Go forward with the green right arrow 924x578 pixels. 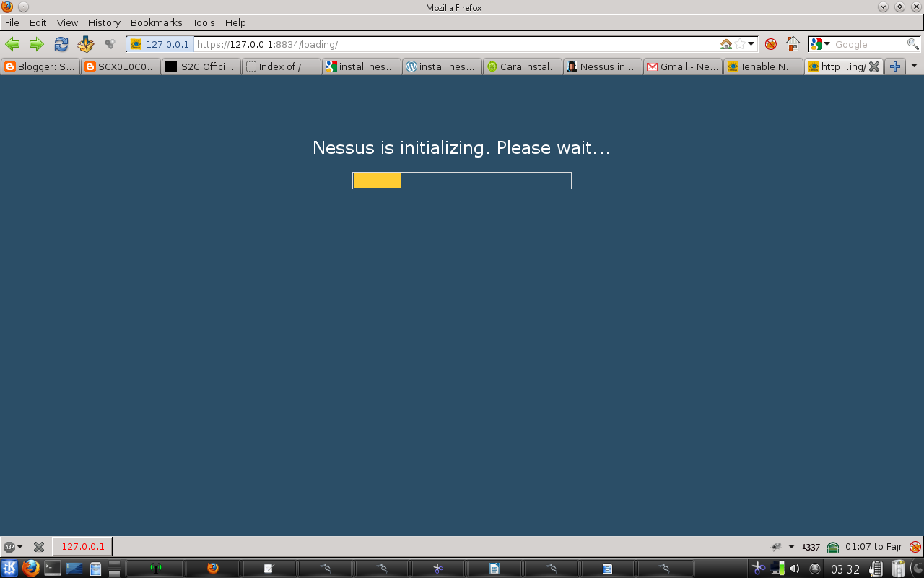37,44
